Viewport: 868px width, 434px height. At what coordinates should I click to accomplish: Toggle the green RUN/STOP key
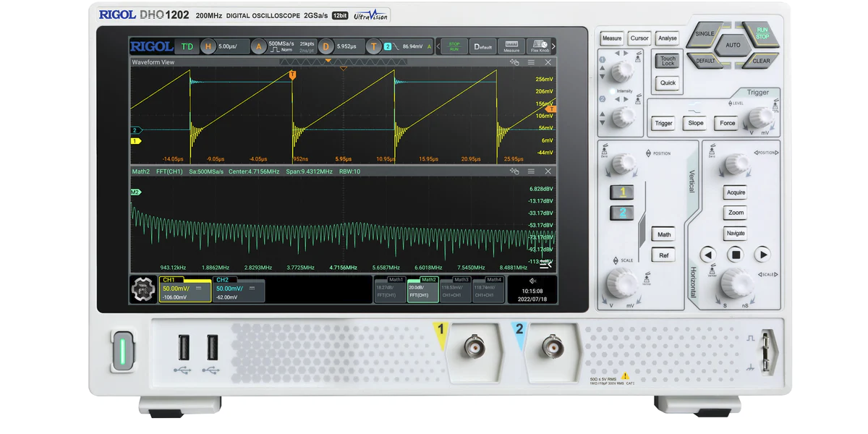[x=762, y=34]
